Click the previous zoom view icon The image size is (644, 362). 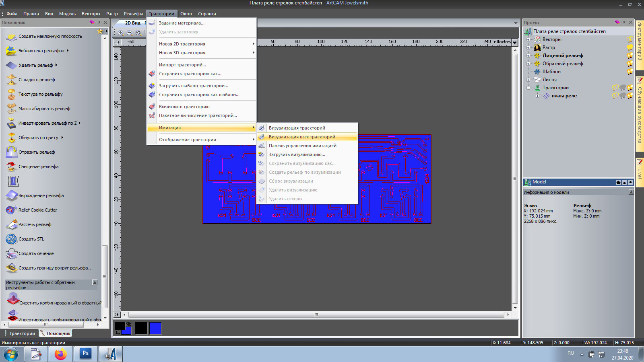138,33
